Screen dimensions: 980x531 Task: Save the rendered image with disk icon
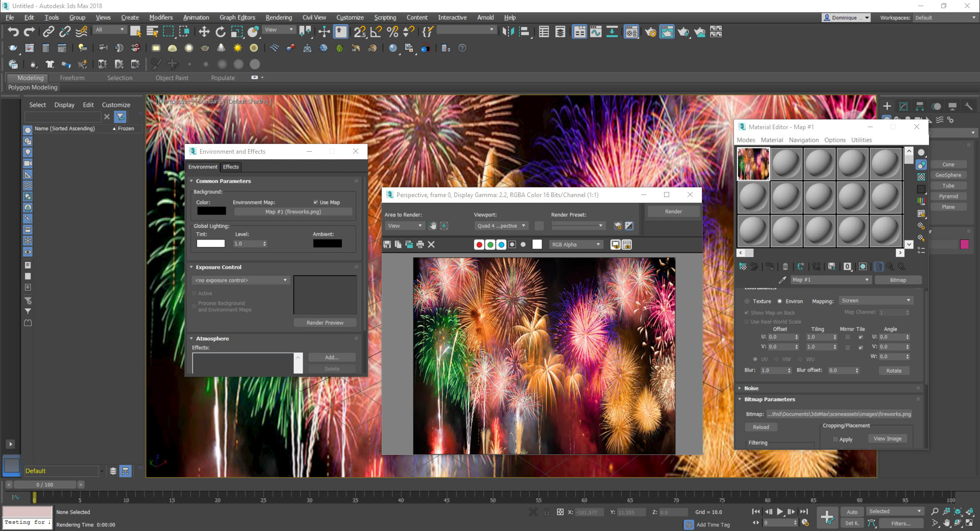pyautogui.click(x=387, y=245)
